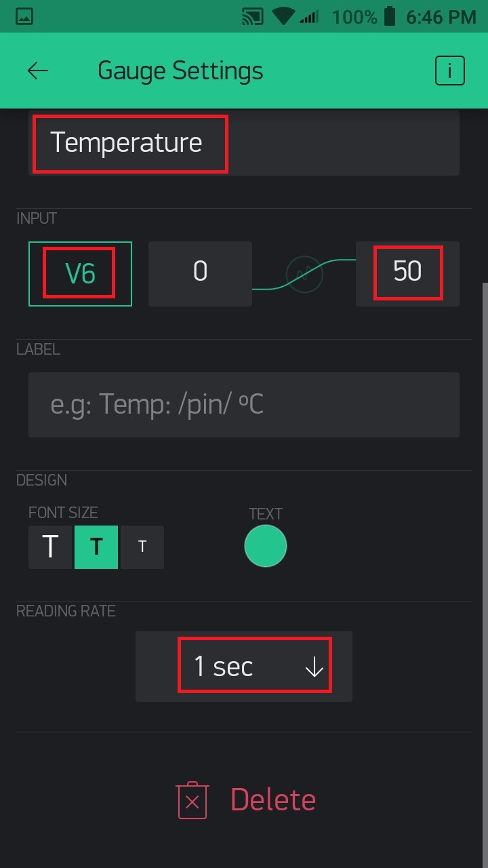Edit the maximum value field showing 50
This screenshot has height=868, width=488.
407,273
